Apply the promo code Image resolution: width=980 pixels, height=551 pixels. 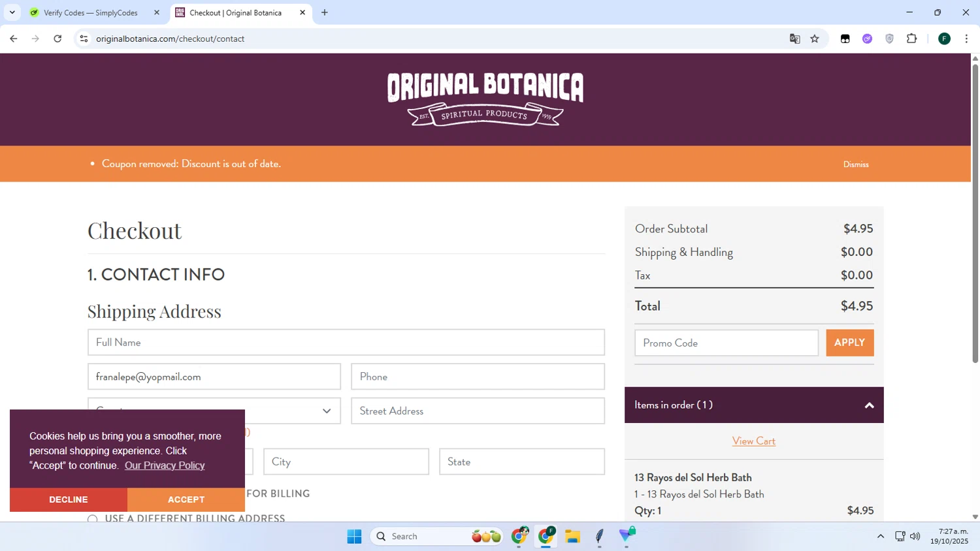click(x=850, y=343)
